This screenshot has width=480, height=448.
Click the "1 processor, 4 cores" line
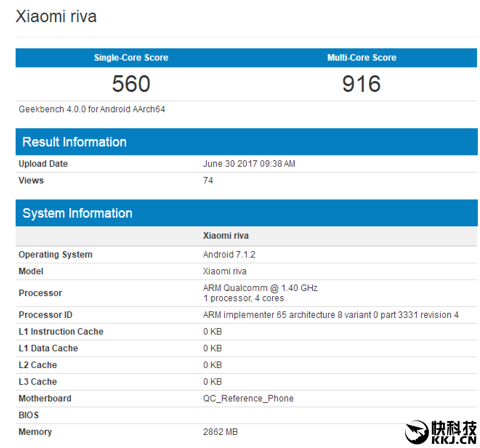244,298
